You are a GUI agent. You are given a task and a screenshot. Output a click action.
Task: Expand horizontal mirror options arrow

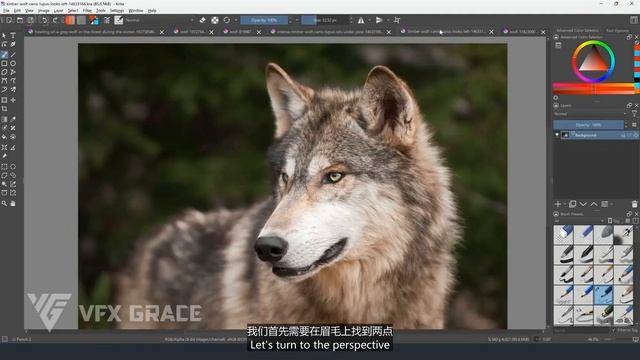(369, 20)
